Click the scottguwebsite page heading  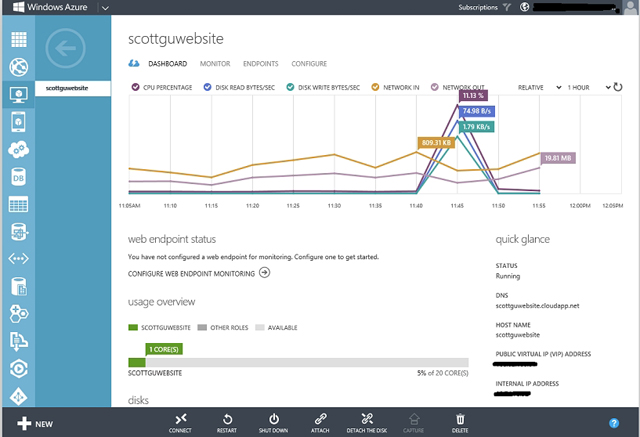[176, 39]
